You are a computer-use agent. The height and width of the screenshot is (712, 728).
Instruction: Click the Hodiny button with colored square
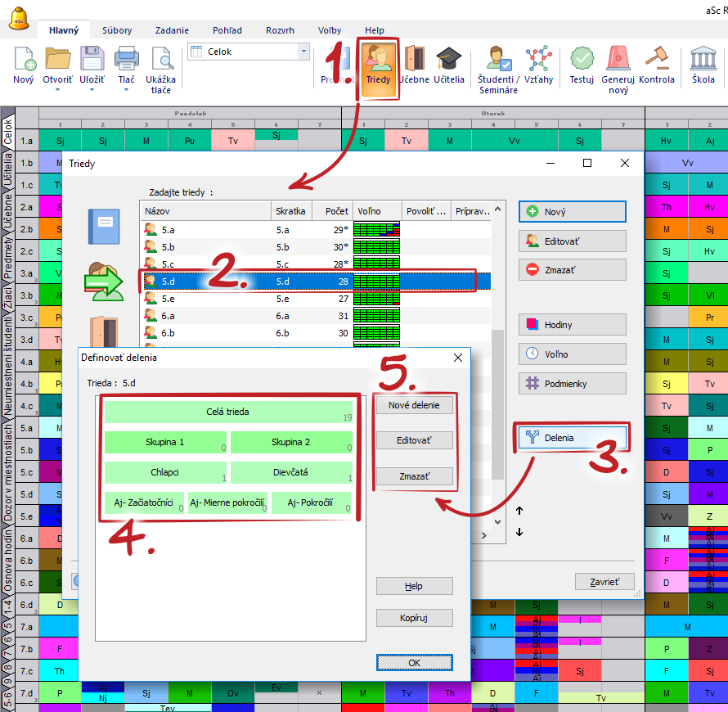(x=572, y=325)
